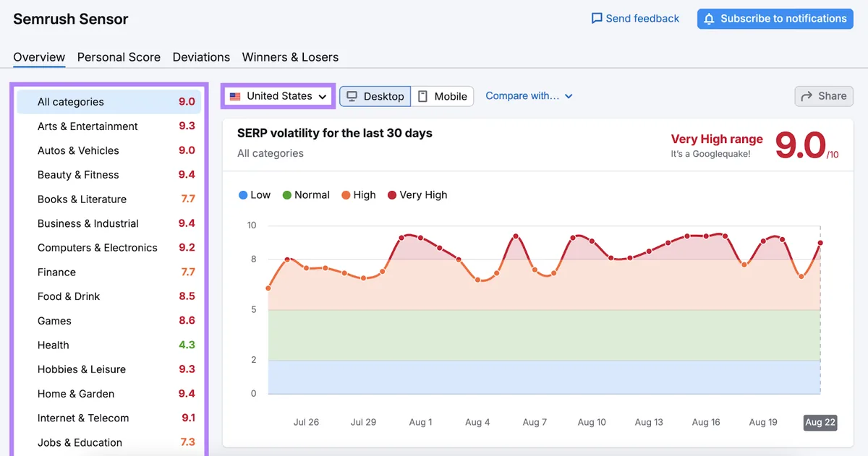
Task: Choose Hobbies & Leisure category
Action: click(109, 369)
